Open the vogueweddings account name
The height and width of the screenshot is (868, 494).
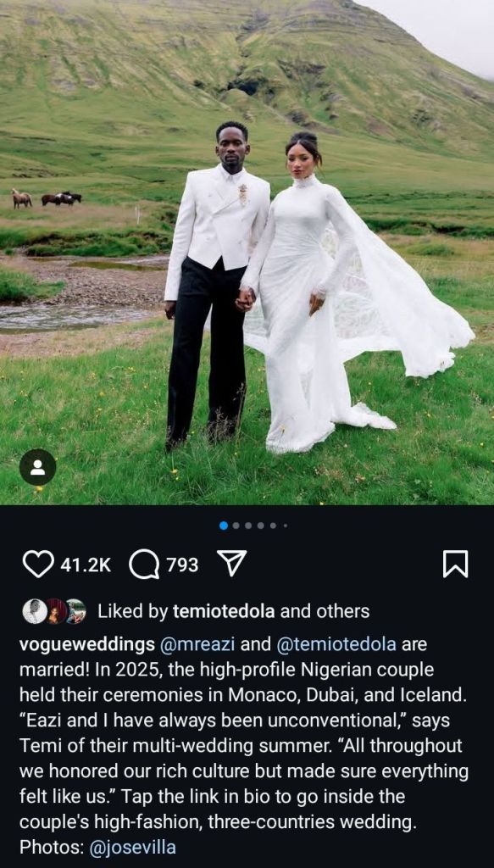(87, 644)
